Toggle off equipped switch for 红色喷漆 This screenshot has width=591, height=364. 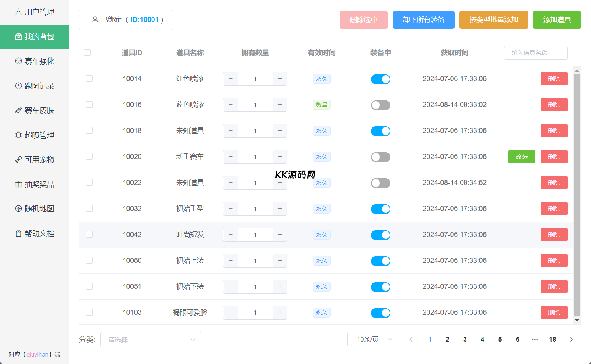pyautogui.click(x=380, y=79)
